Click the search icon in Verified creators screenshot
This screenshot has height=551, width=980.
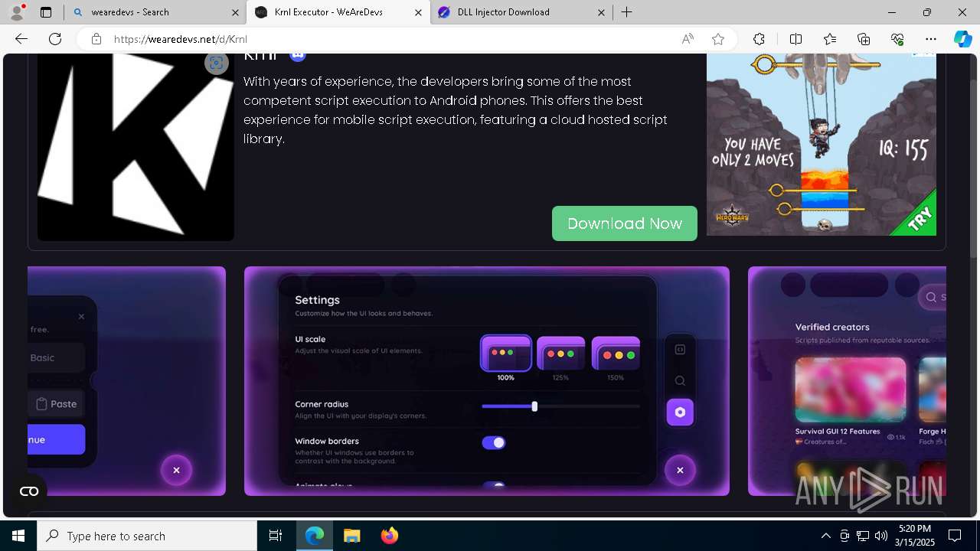[x=931, y=297]
